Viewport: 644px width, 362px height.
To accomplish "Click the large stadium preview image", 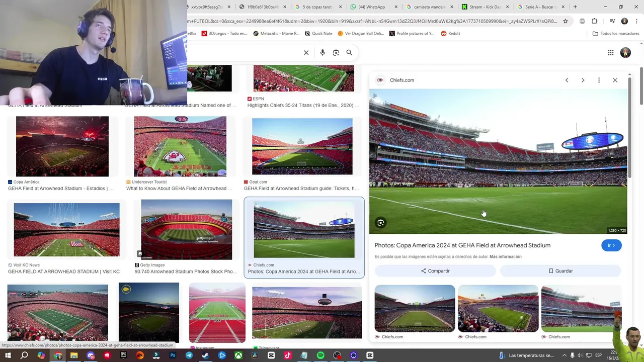I will 498,161.
